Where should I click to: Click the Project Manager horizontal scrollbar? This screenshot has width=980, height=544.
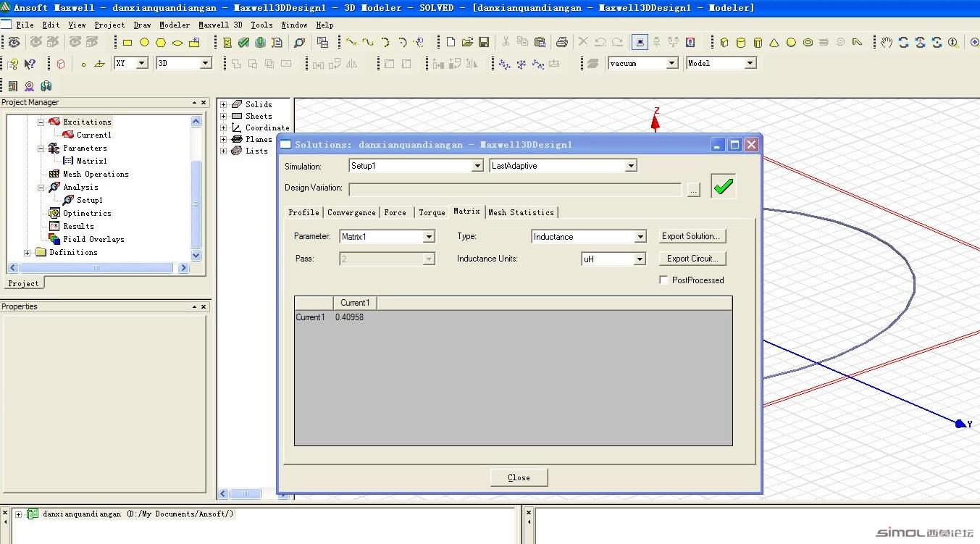(98, 268)
